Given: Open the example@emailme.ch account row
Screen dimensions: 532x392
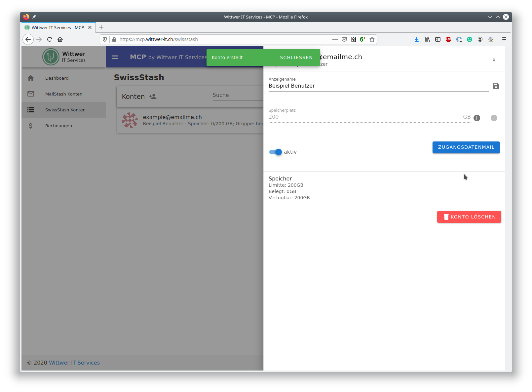Looking at the screenshot, I should (x=190, y=120).
